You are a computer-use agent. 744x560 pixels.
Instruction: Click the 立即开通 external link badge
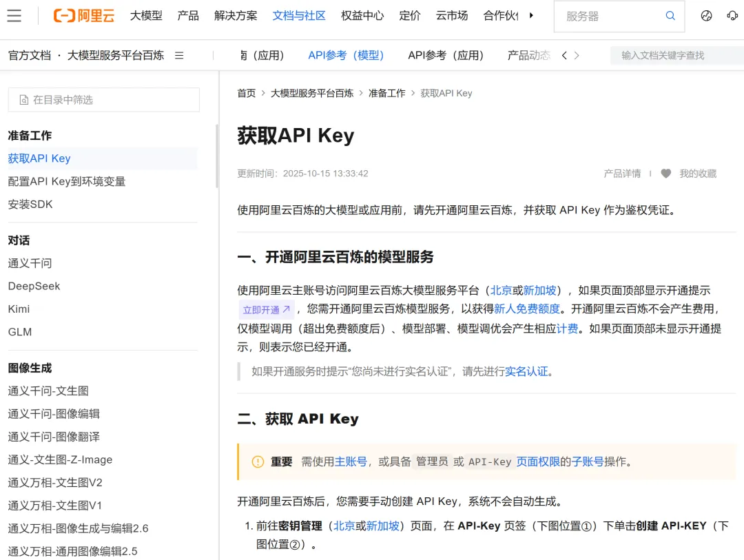[266, 310]
